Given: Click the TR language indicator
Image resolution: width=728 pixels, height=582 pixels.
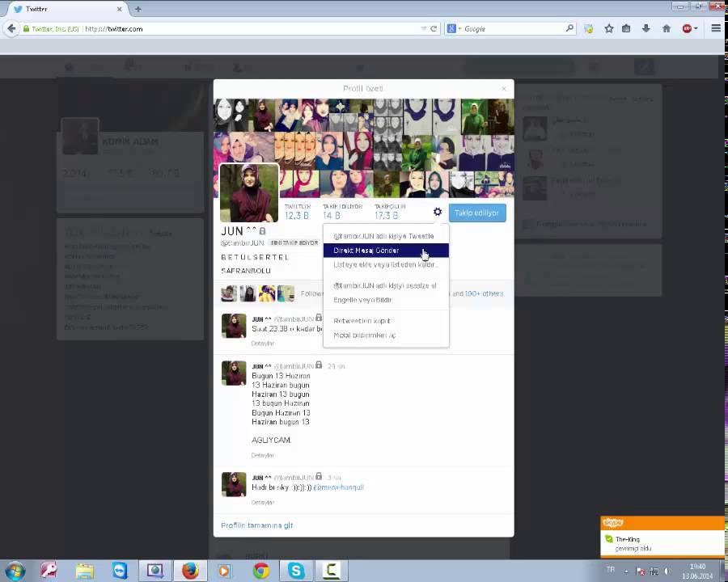Looking at the screenshot, I should (610, 569).
